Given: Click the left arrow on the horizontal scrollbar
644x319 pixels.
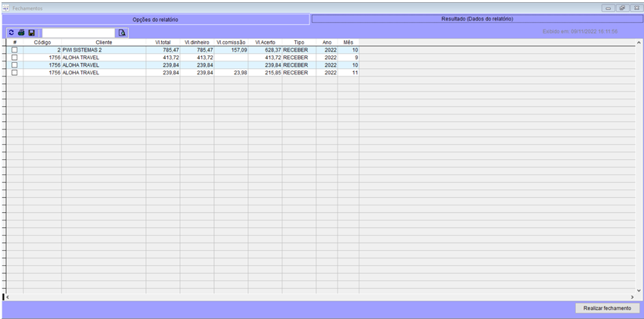Looking at the screenshot, I should point(8,297).
